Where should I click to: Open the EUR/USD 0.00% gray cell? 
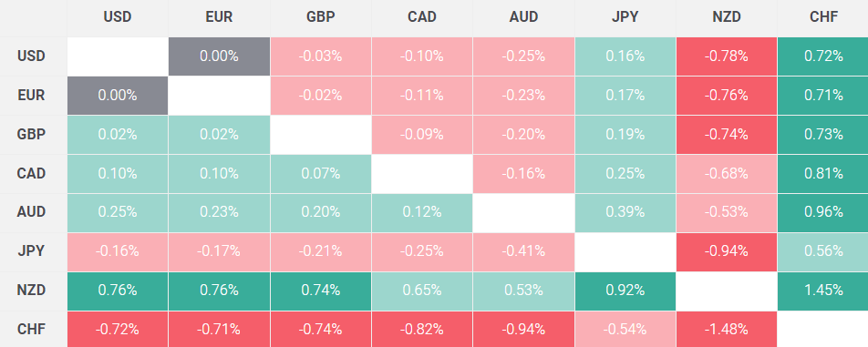pos(118,96)
